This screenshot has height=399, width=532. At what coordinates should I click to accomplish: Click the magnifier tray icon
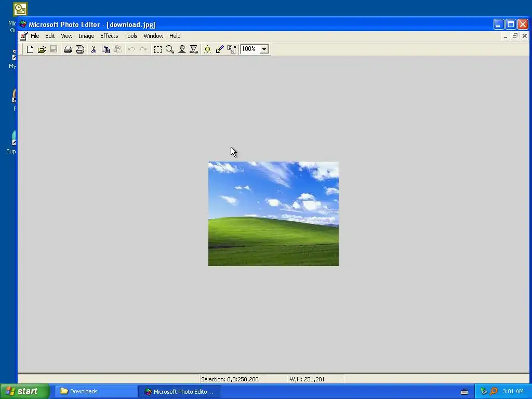pyautogui.click(x=494, y=391)
